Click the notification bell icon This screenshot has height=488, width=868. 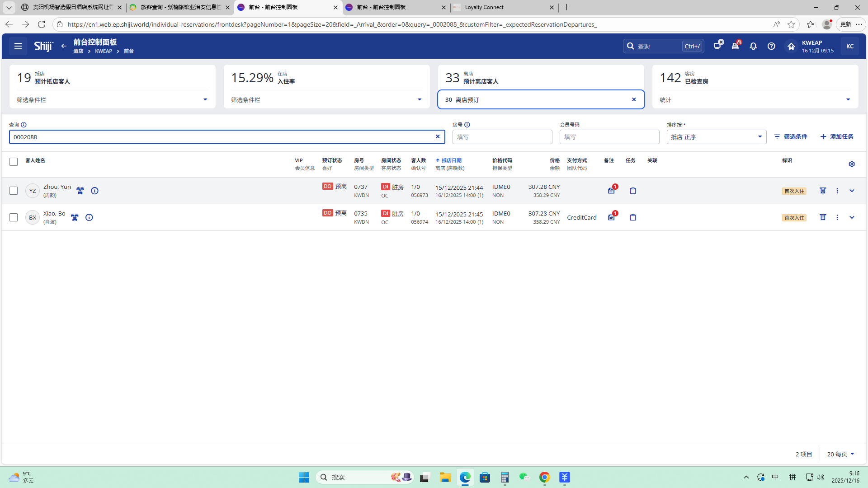click(753, 46)
